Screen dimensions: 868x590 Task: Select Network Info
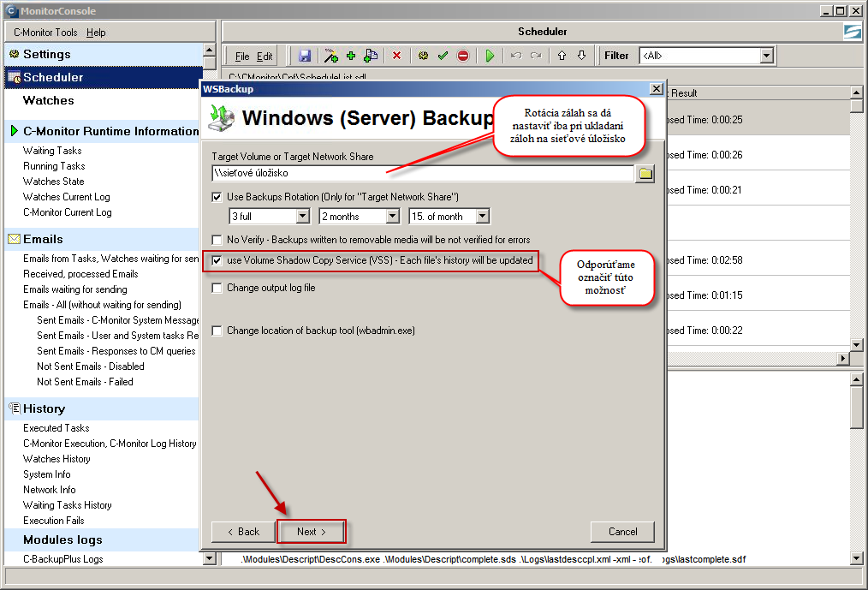pyautogui.click(x=50, y=491)
